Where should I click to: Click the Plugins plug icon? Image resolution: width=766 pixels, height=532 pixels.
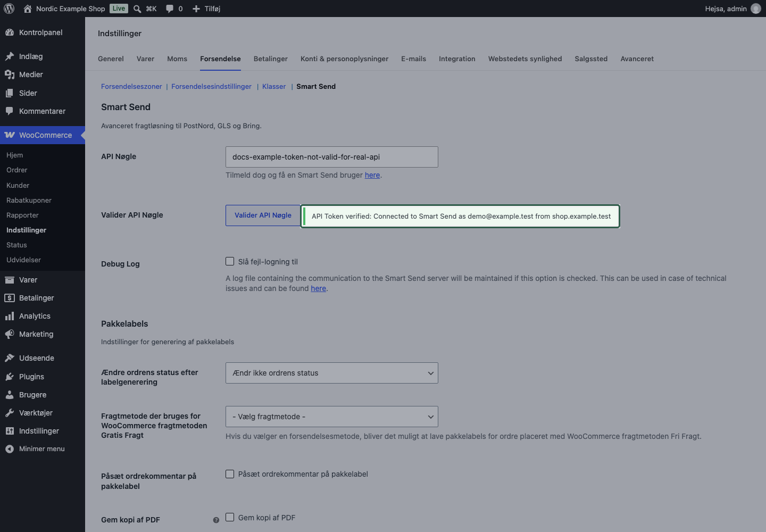(10, 377)
